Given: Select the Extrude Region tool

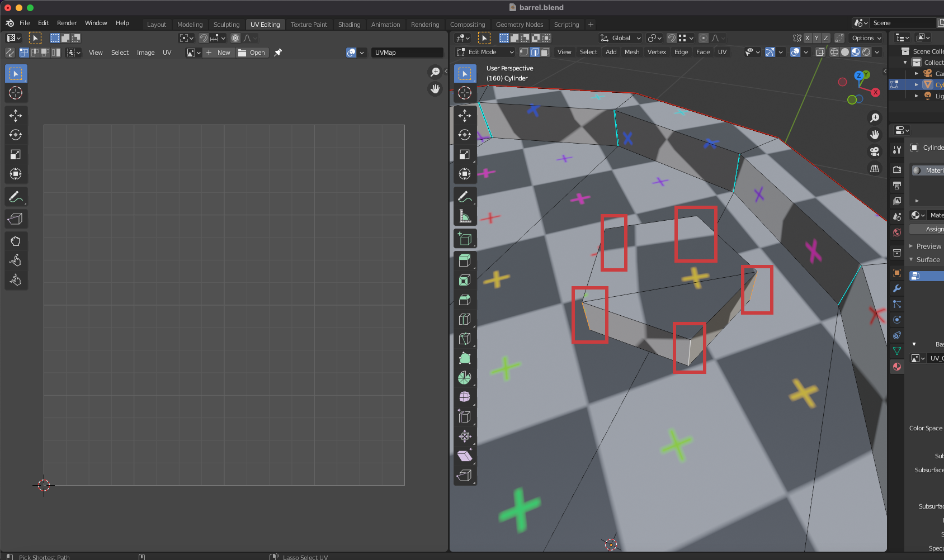Looking at the screenshot, I should (465, 260).
